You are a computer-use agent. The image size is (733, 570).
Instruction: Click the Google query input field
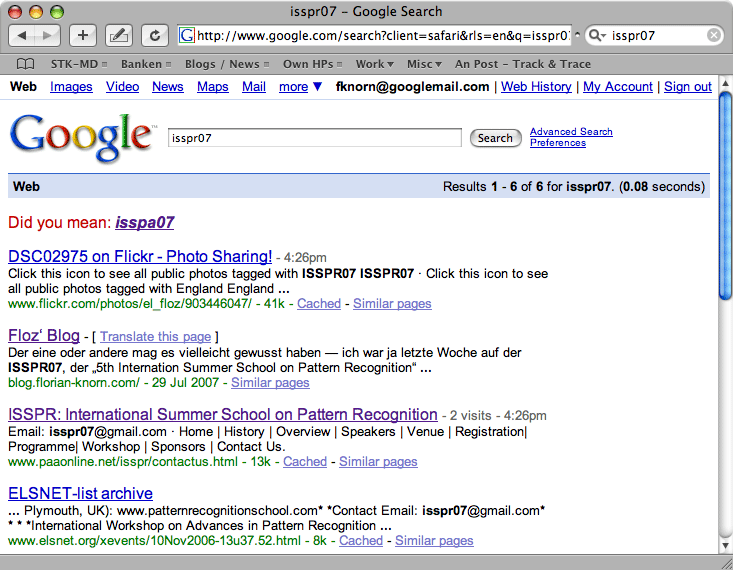tap(315, 138)
